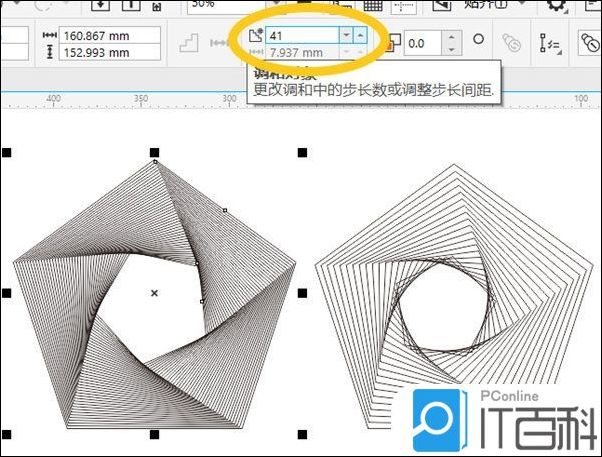This screenshot has width=602, height=457.
Task: Click the top-left selection handle
Action: click(7, 153)
